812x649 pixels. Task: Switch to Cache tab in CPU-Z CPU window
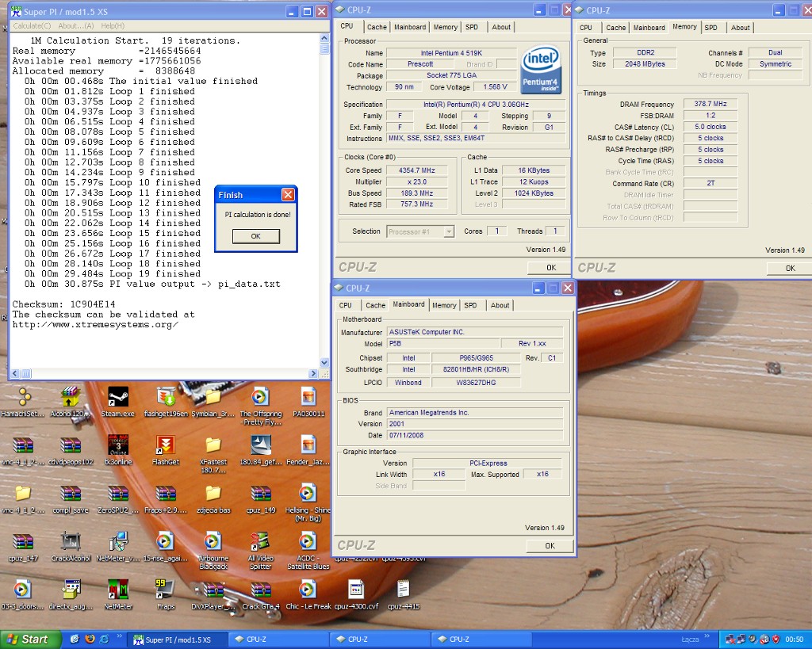click(x=377, y=27)
